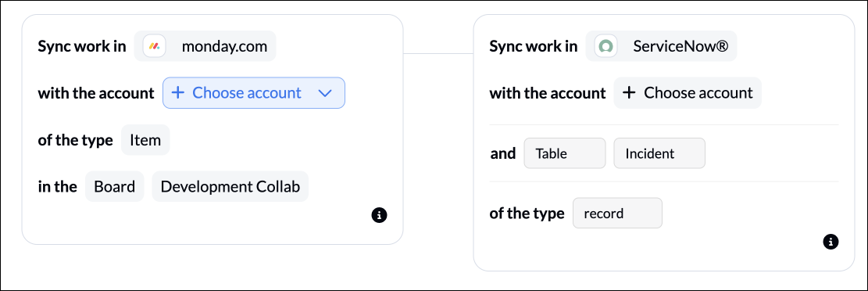Click the connector line between cards

coord(438,54)
